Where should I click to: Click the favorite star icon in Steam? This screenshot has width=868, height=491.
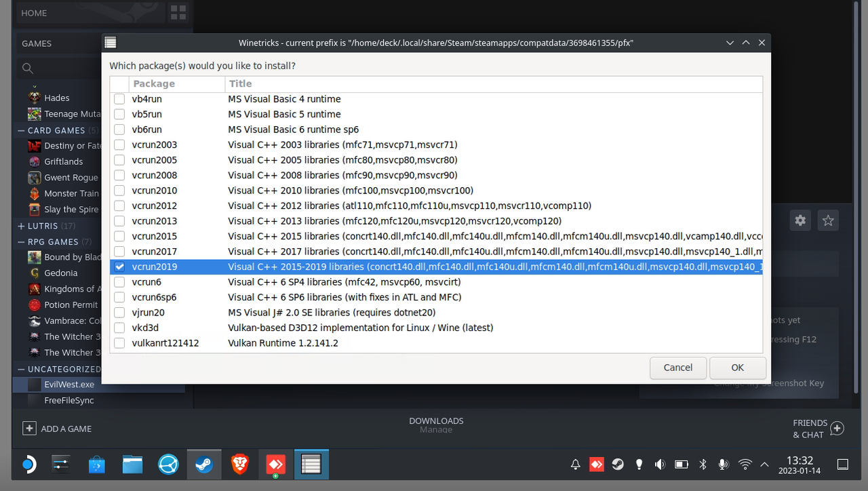coord(828,220)
